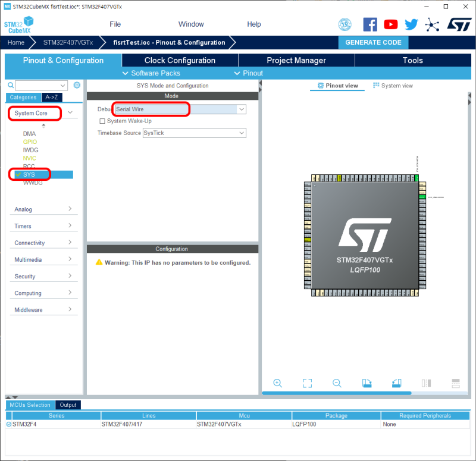Viewport: 476px width, 461px height.
Task: Click the horizontal scrollbar under pinout view
Action: (336, 393)
